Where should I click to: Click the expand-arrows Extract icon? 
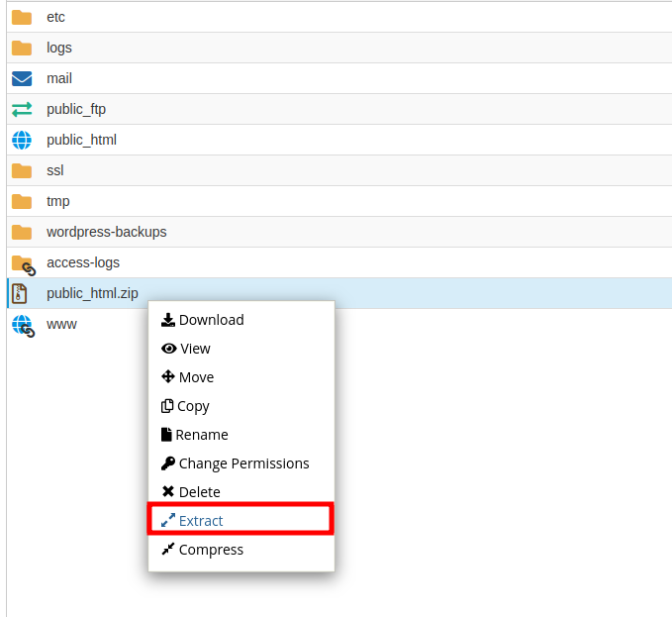pos(168,520)
